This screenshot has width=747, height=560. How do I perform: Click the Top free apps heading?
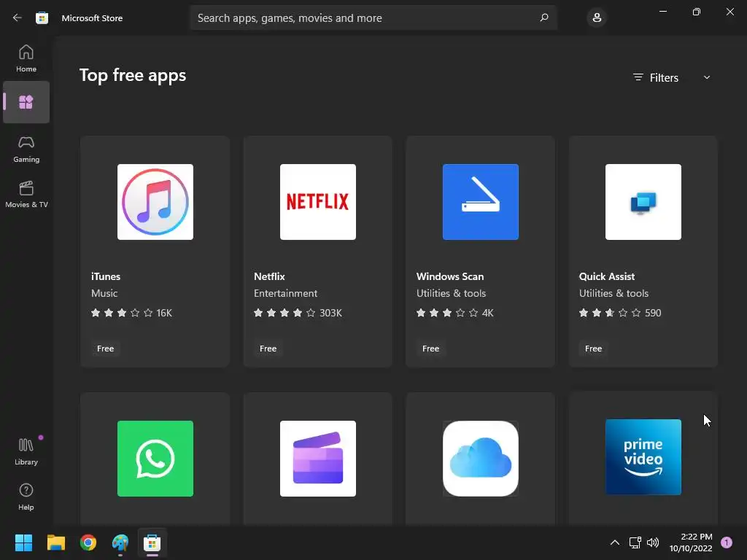[133, 75]
